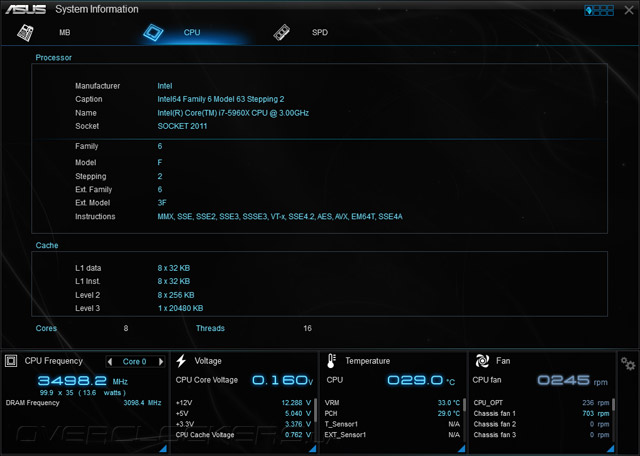Expand the Fan panel corner triangle
Screen dimensions: 640x456
[611, 449]
